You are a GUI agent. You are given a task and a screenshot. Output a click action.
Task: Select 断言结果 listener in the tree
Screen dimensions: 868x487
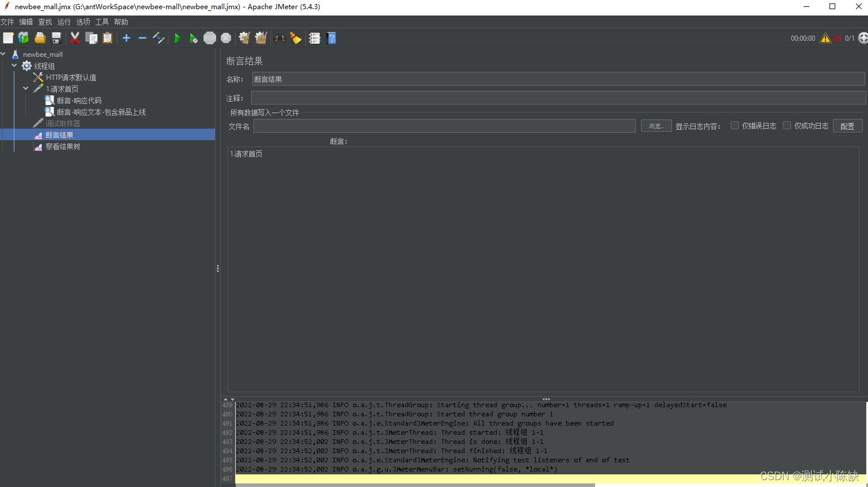59,135
